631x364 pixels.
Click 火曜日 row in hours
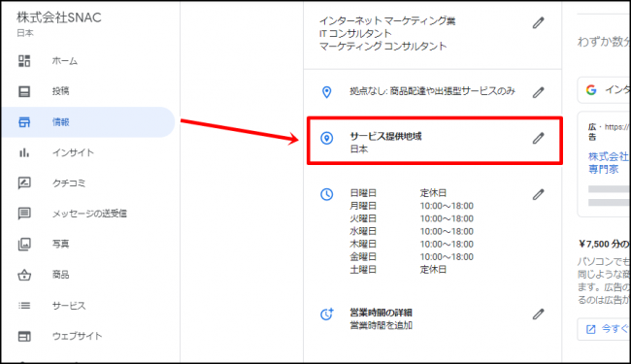(412, 218)
